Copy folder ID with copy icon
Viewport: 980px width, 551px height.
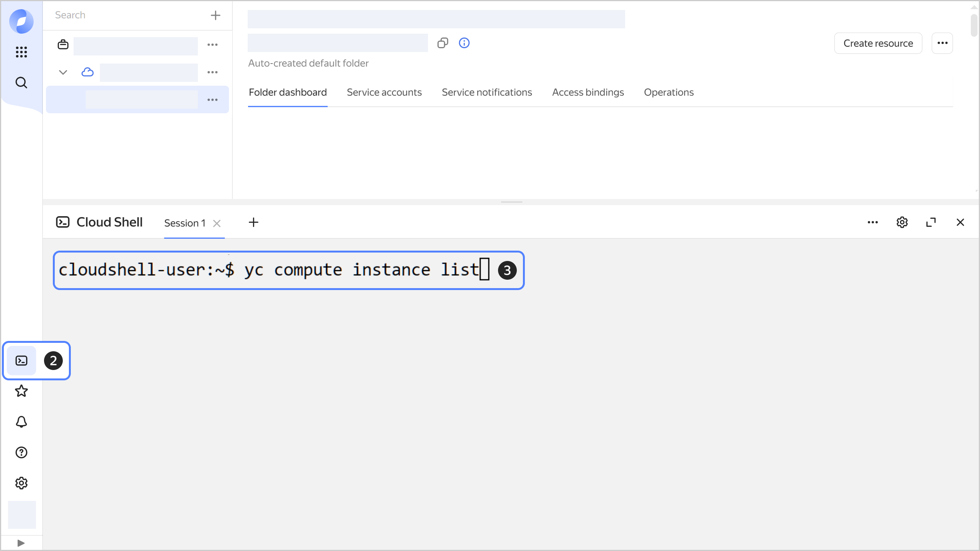tap(443, 43)
